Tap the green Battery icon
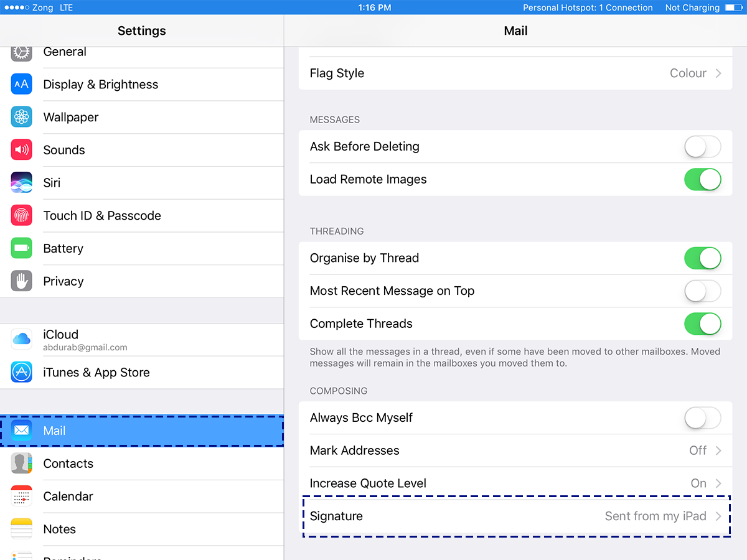This screenshot has width=747, height=560. (22, 248)
